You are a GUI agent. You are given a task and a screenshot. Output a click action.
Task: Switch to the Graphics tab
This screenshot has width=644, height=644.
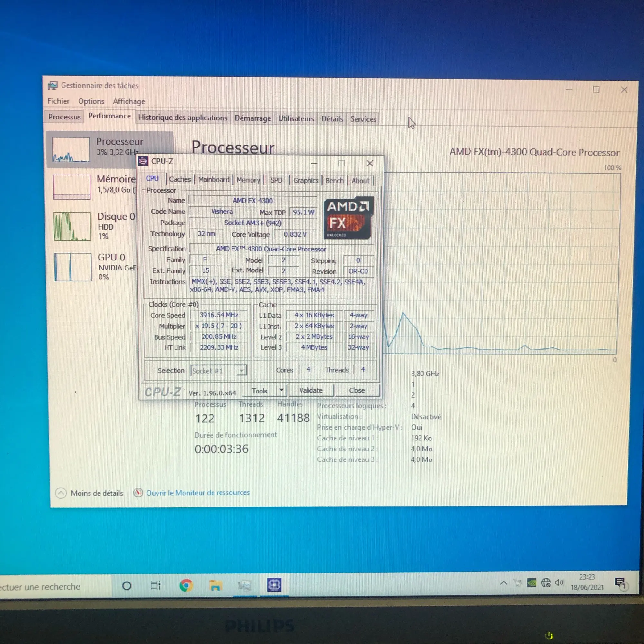coord(306,181)
